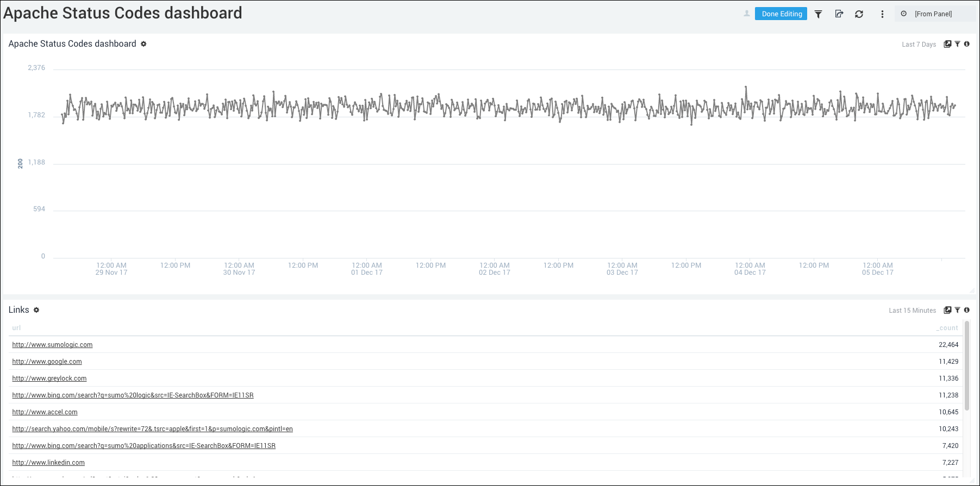Open the three-dot more options menu
980x486 pixels.
coord(882,14)
